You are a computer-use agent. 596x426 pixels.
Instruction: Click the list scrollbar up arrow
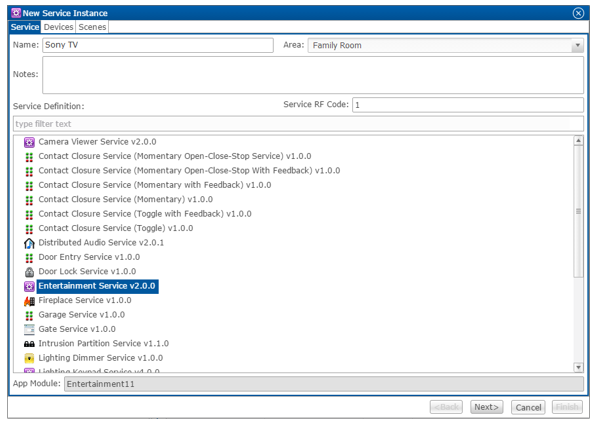click(x=578, y=141)
